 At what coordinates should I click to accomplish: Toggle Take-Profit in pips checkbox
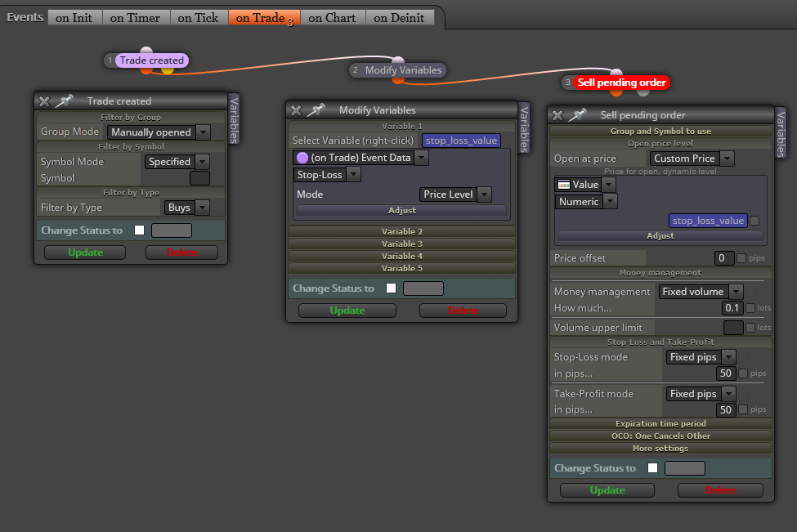(x=743, y=409)
